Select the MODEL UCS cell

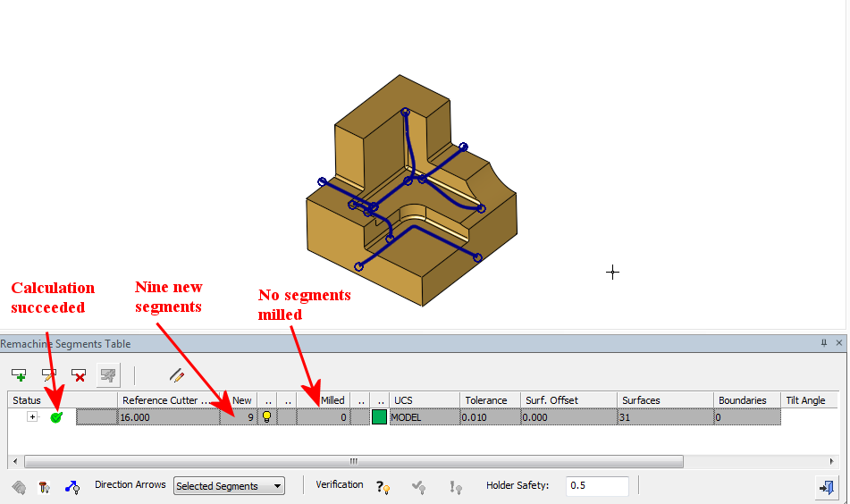tap(423, 417)
